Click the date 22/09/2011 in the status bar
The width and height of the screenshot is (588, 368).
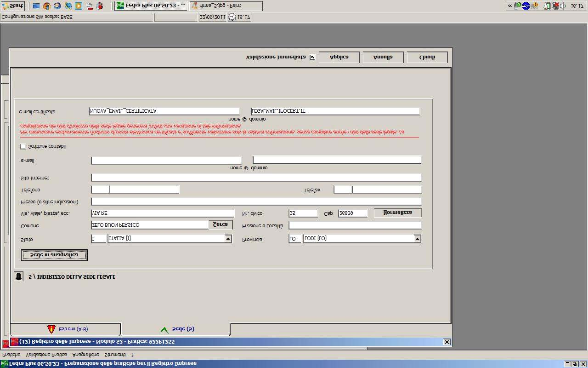[x=212, y=17]
